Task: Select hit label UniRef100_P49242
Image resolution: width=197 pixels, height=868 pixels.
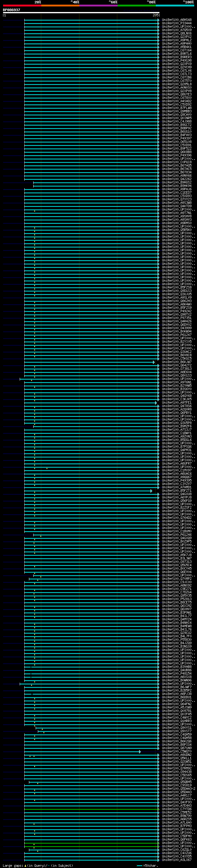Action: (x=177, y=311)
